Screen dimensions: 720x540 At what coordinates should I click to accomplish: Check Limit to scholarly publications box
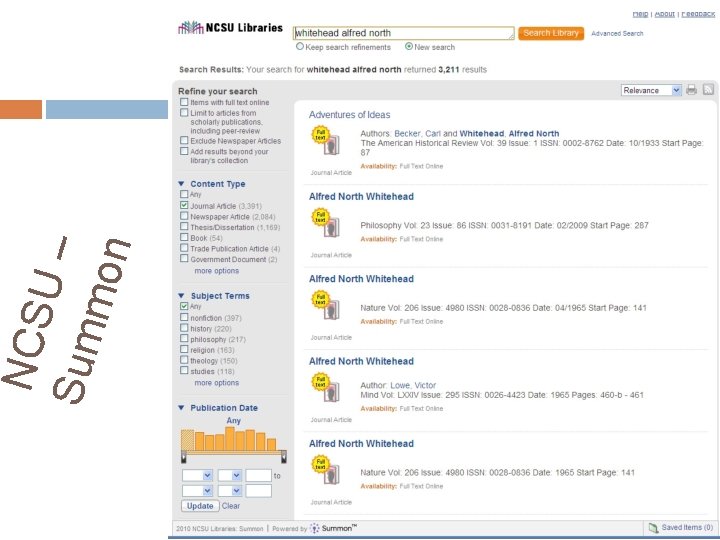pos(184,112)
